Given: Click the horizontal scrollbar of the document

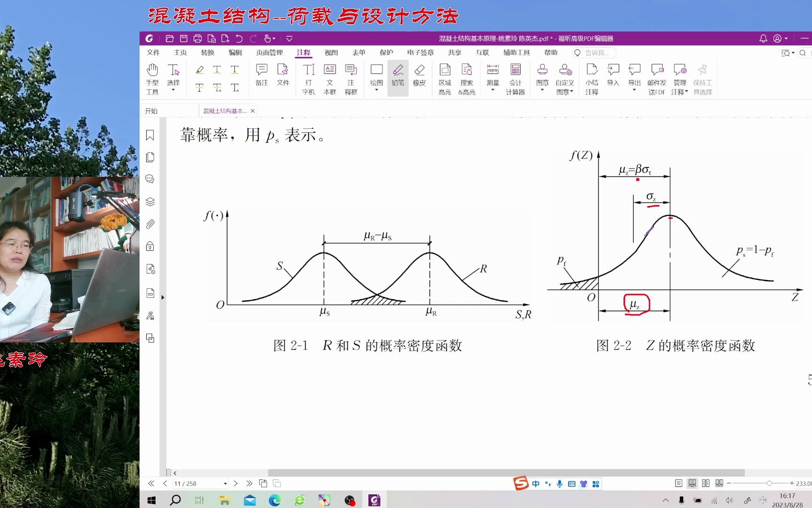Looking at the screenshot, I should pos(506,473).
